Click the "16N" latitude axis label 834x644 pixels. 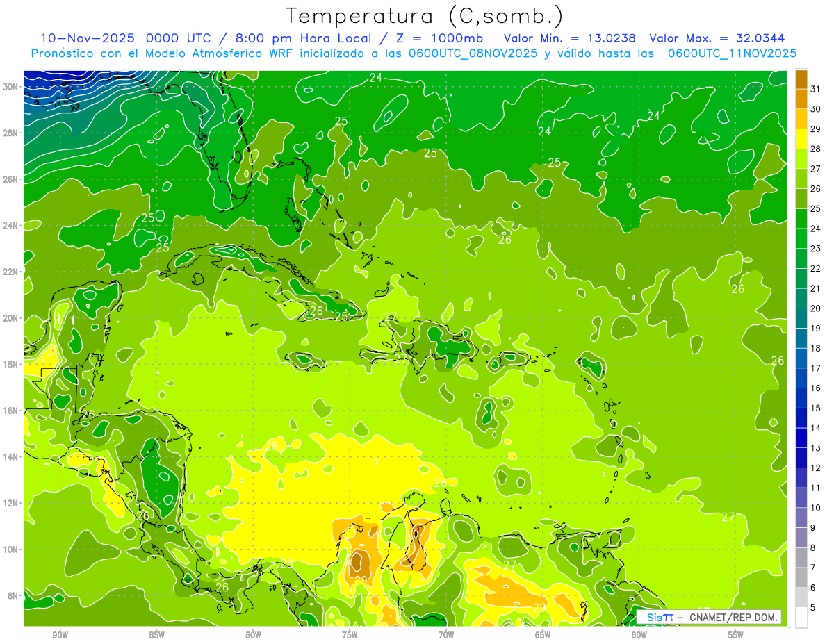tap(12, 410)
